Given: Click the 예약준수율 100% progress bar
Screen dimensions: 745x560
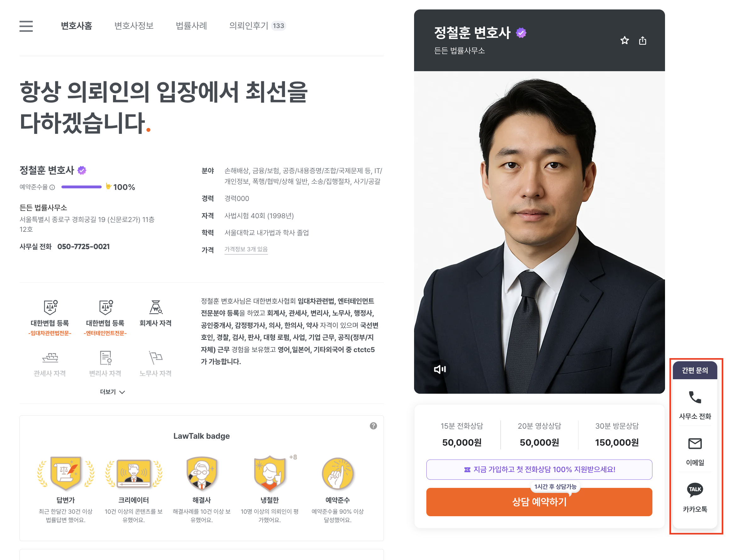Looking at the screenshot, I should point(81,187).
